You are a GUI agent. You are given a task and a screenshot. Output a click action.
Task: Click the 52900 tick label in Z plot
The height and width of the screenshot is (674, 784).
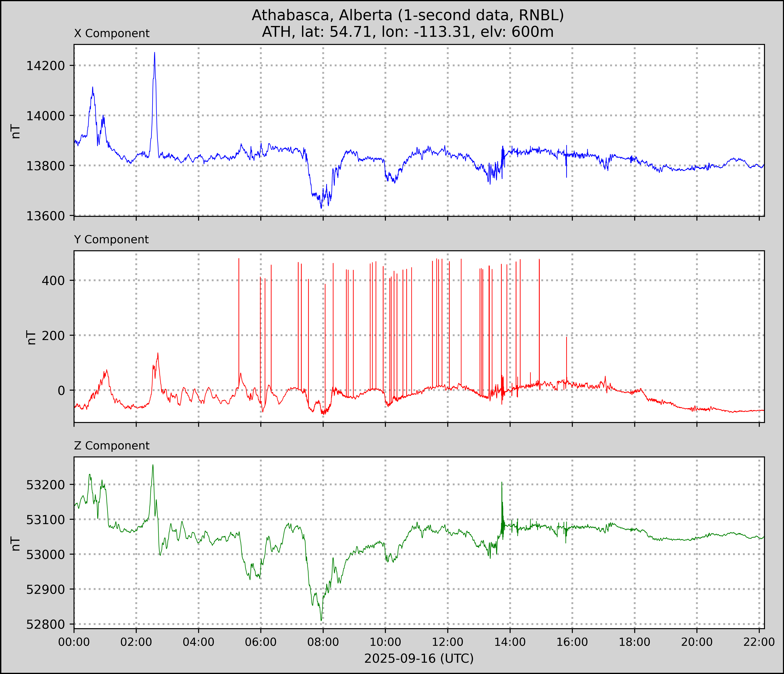(x=45, y=589)
